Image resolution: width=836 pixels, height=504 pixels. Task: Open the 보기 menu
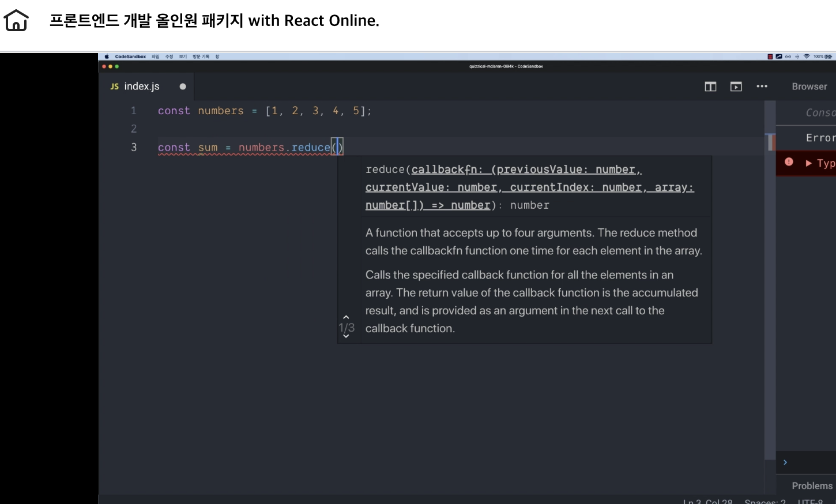tap(183, 57)
